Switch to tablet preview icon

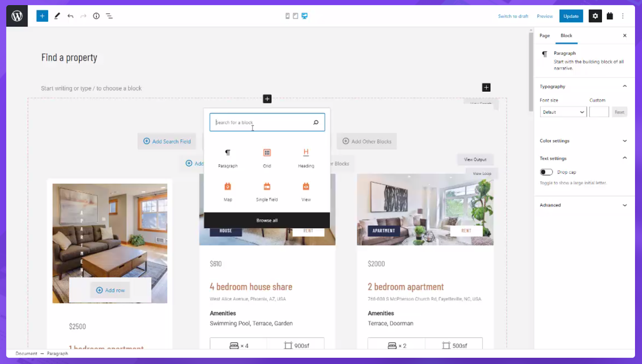point(296,16)
